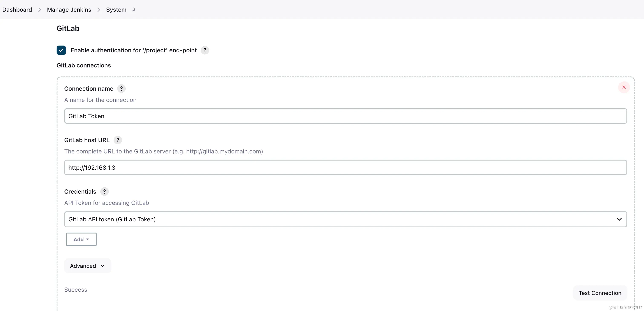This screenshot has height=311, width=644.
Task: Click breadcrumb arrow after Manage Jenkins
Action: click(99, 10)
